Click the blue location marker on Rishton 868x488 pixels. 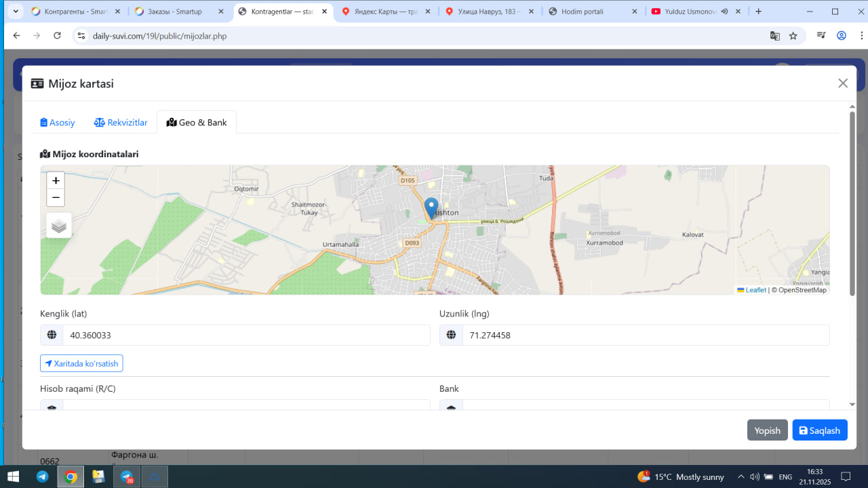click(431, 208)
